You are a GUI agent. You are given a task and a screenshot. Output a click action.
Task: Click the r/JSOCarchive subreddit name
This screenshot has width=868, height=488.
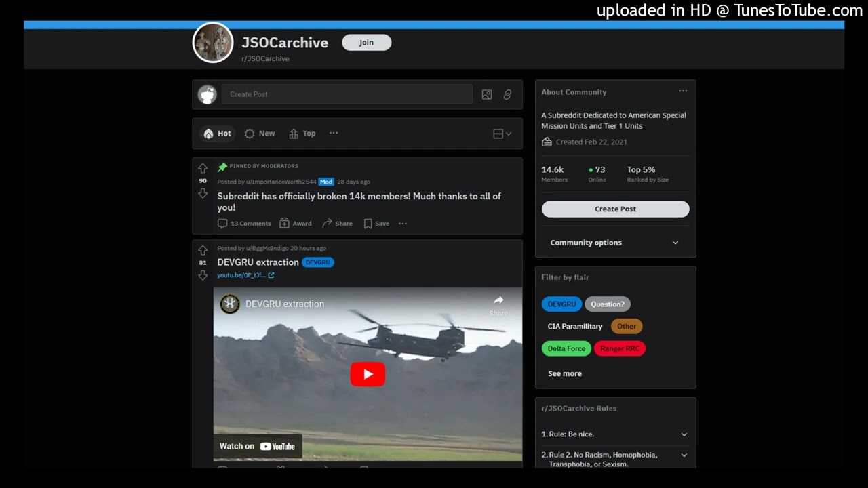click(265, 59)
